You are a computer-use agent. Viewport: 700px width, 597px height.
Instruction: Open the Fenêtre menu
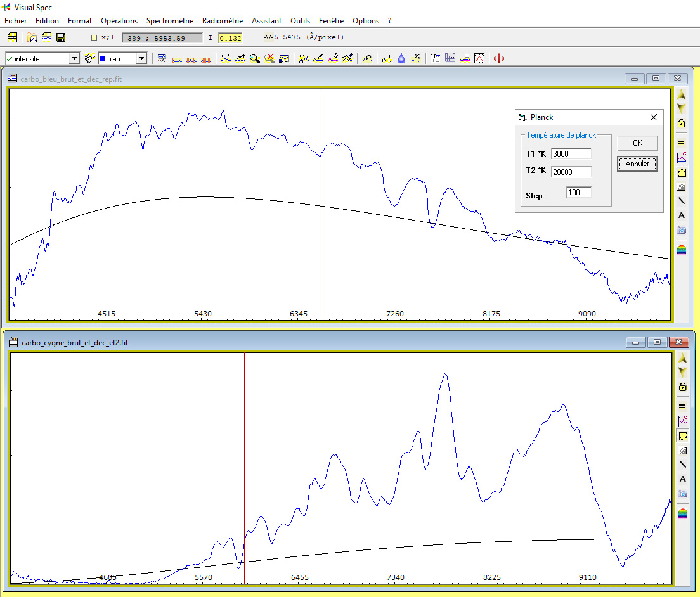point(331,21)
